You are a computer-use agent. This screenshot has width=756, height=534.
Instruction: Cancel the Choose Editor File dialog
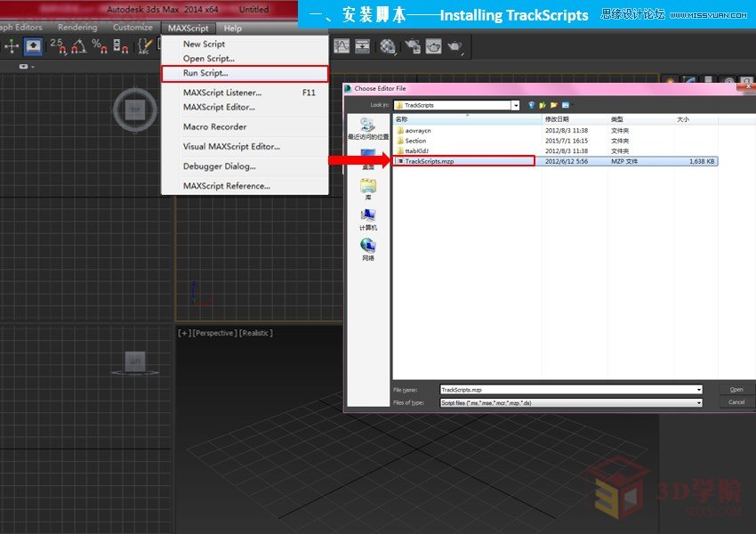[x=736, y=401]
